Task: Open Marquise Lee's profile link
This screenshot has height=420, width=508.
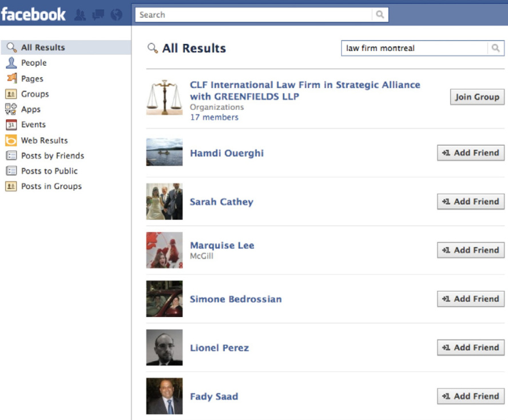Action: (x=222, y=245)
